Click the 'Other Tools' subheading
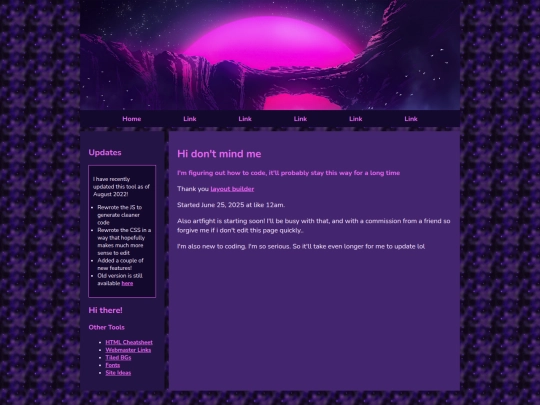 click(x=106, y=327)
